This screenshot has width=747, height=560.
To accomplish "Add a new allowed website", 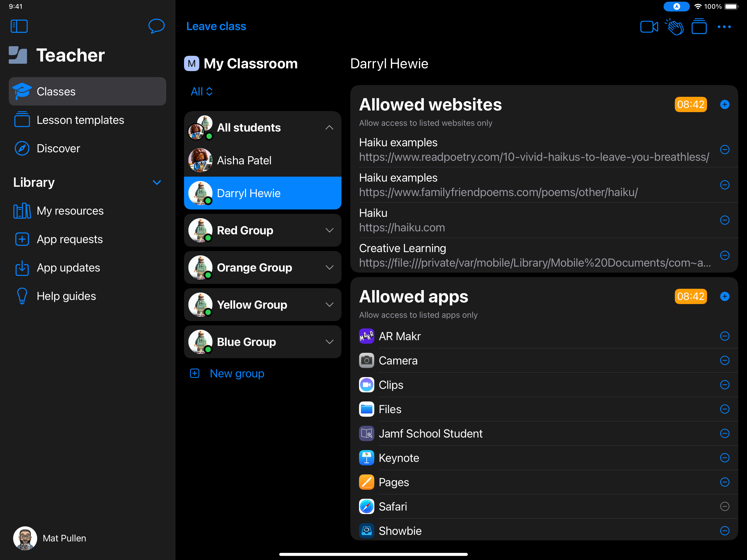I will pos(724,104).
